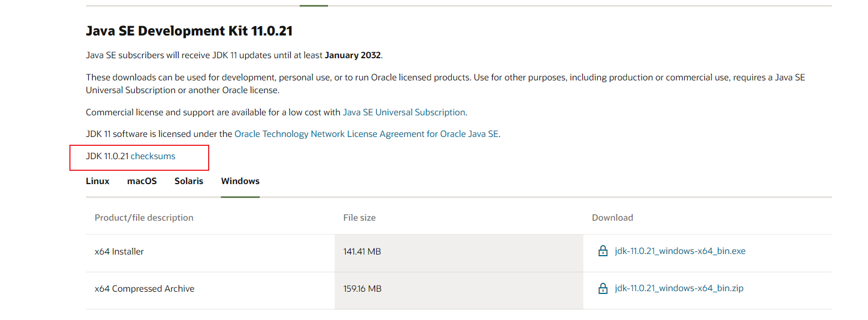Select the Windows tab
868x320 pixels.
pyautogui.click(x=240, y=181)
